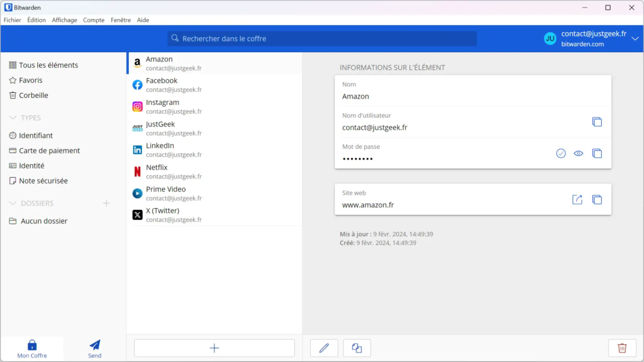
Task: Create a new folder with the plus icon
Action: click(106, 203)
